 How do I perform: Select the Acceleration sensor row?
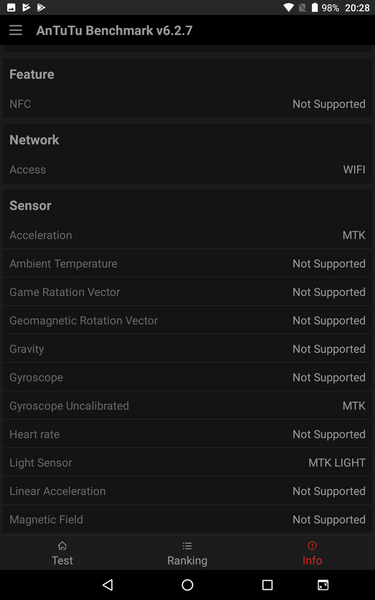[188, 235]
